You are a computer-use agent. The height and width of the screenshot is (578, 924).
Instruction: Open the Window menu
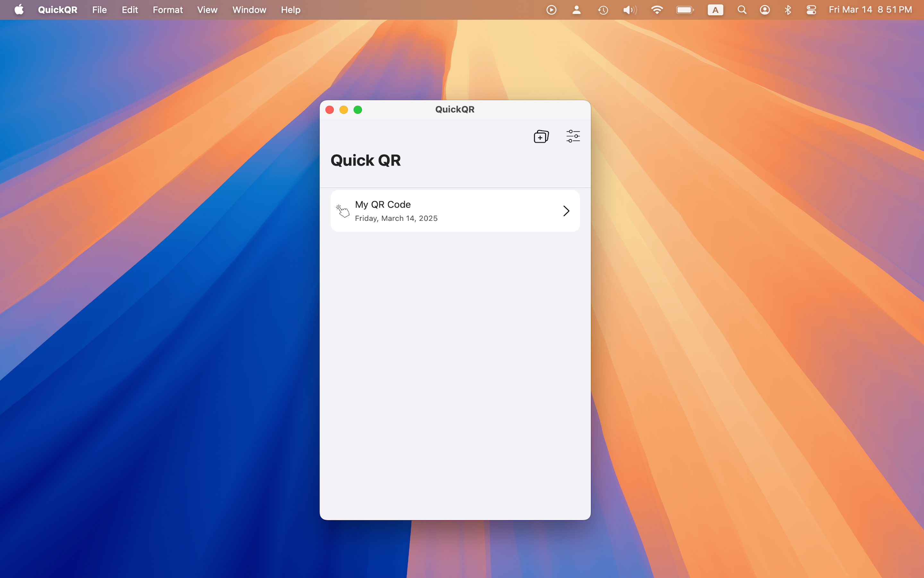[x=249, y=10]
